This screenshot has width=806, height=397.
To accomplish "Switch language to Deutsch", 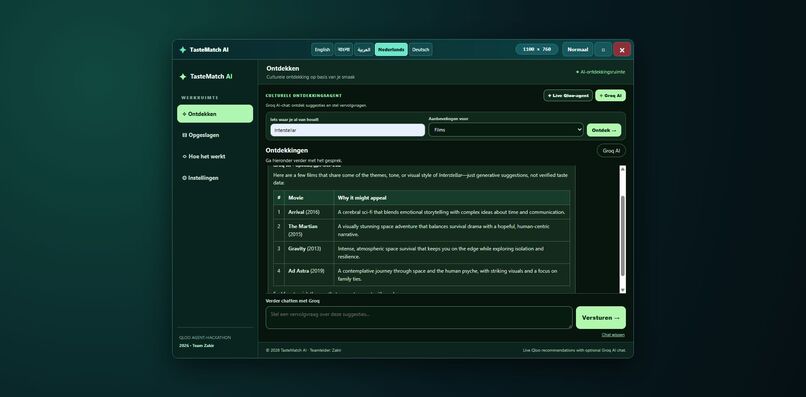I will pyautogui.click(x=420, y=49).
